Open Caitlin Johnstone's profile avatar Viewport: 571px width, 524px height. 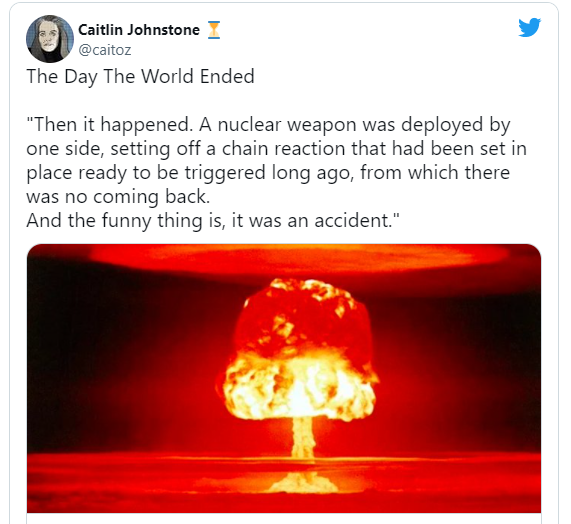point(50,39)
